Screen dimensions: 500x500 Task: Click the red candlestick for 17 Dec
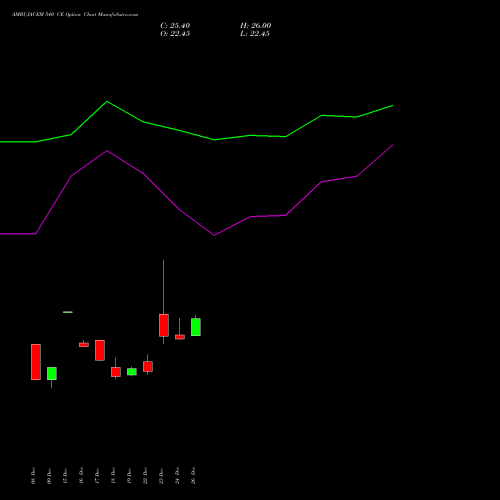pyautogui.click(x=100, y=350)
